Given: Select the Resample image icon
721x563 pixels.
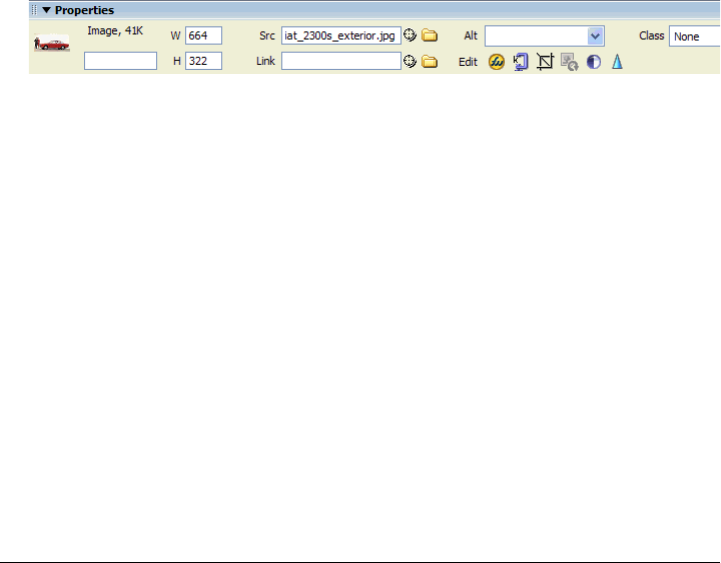Looking at the screenshot, I should (x=569, y=62).
